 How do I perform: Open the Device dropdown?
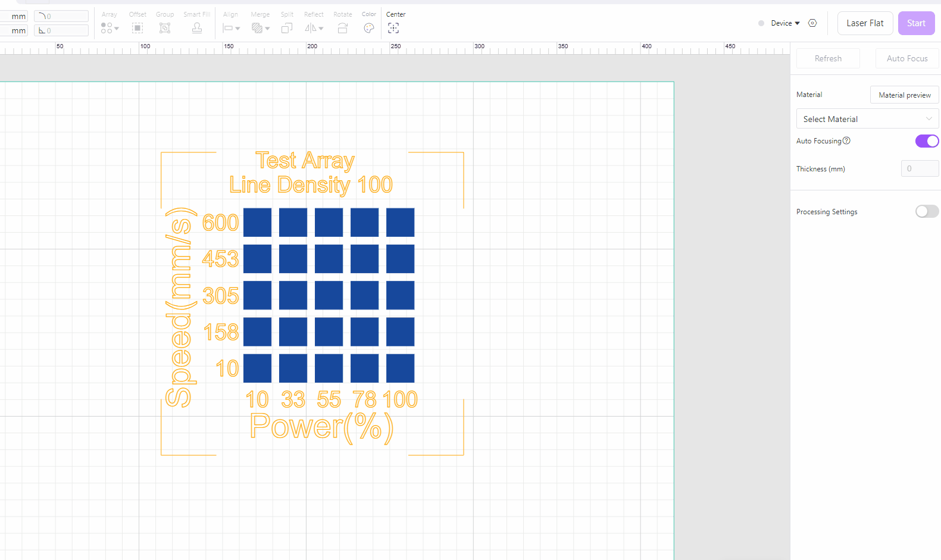coord(785,23)
